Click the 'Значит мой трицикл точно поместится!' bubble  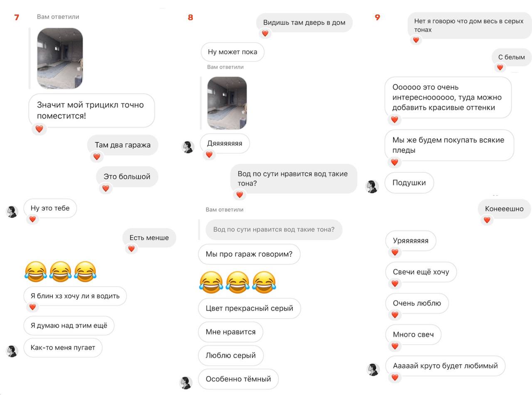(x=91, y=110)
